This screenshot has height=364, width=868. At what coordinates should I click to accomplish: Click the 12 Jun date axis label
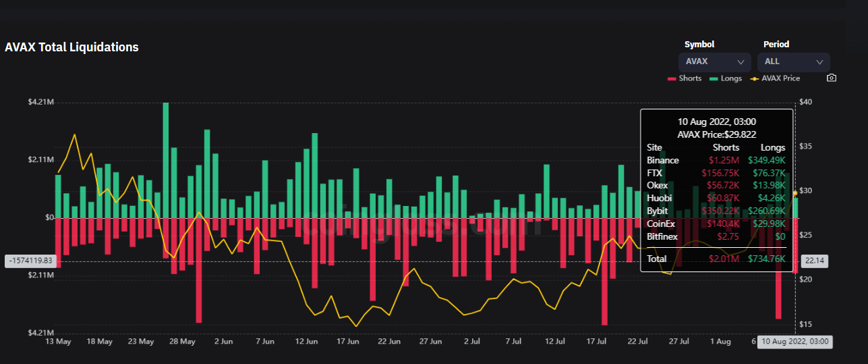307,342
